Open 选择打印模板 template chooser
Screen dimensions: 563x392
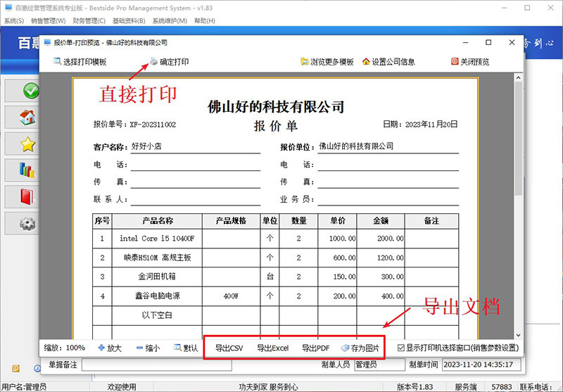[80, 62]
